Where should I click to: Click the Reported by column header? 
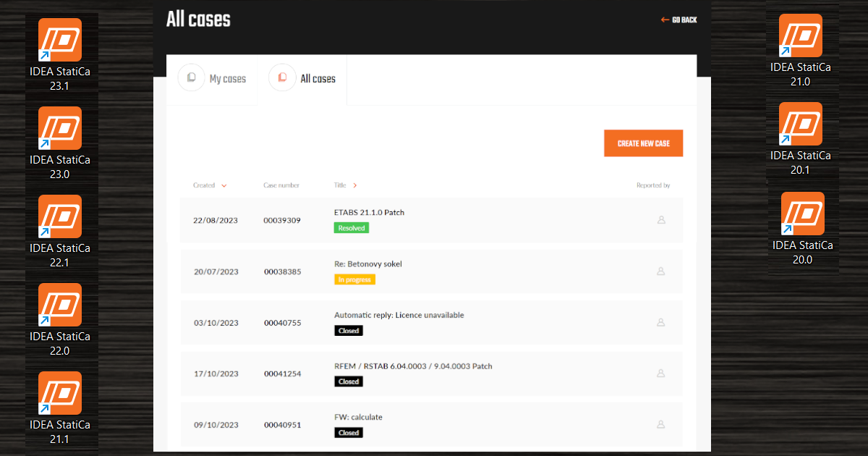coord(653,185)
